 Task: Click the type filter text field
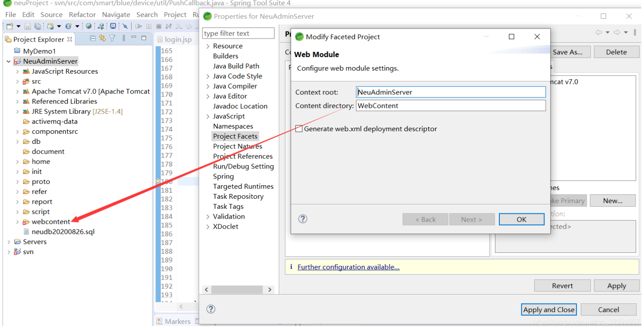click(238, 33)
